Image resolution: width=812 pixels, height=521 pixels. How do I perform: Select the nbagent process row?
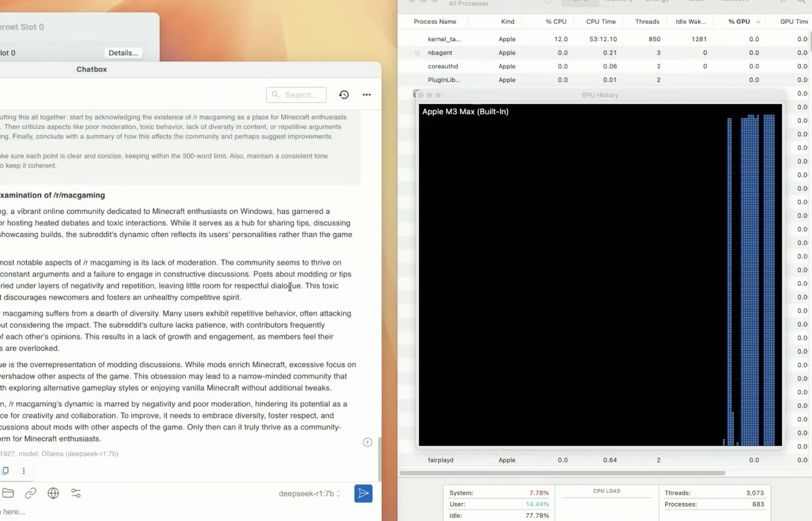[604, 52]
